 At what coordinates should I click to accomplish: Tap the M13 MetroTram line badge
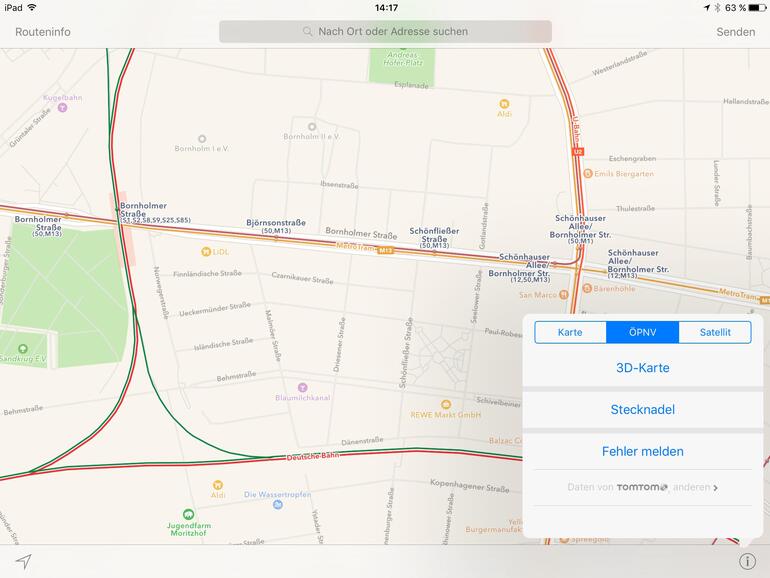385,250
